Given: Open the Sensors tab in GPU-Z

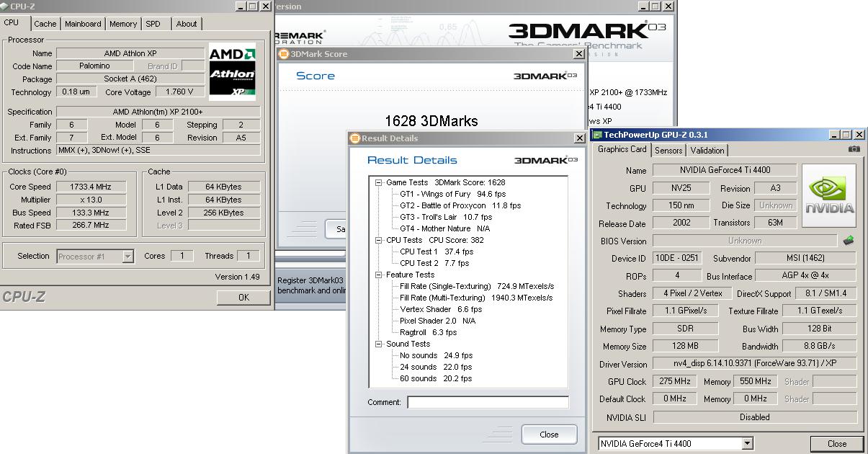Looking at the screenshot, I should tap(668, 151).
